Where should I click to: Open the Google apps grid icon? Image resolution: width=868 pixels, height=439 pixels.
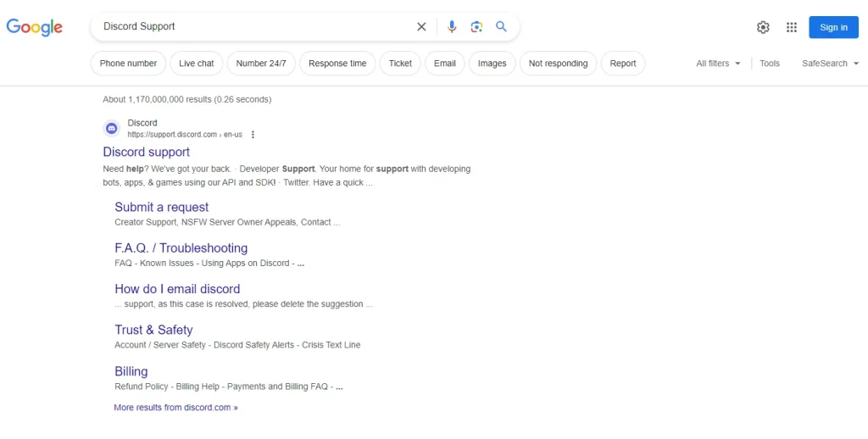point(792,27)
